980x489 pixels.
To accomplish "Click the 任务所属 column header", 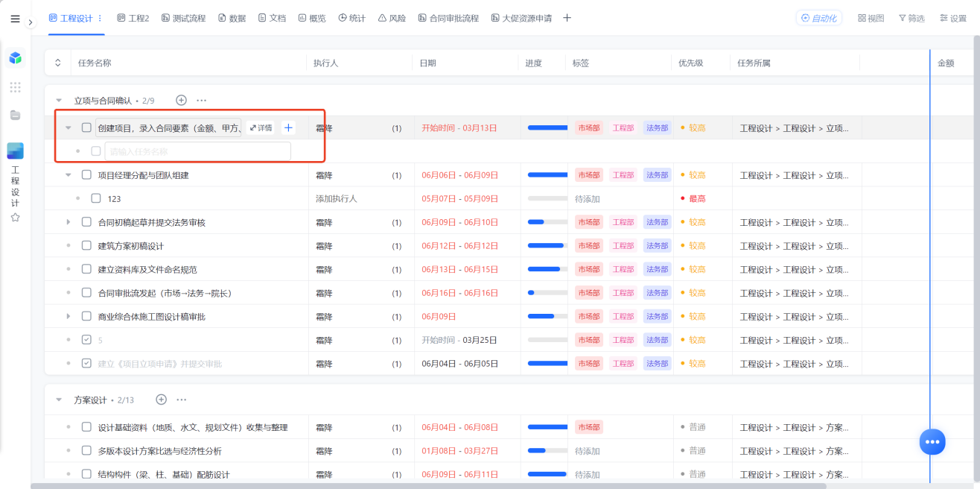I will click(754, 63).
